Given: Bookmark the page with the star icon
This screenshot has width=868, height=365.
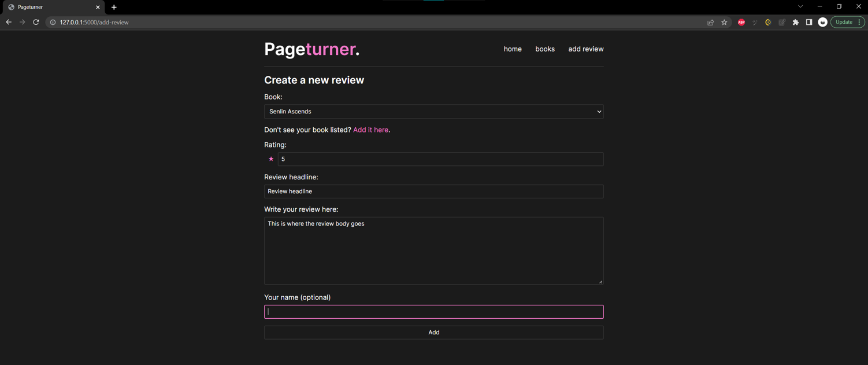Looking at the screenshot, I should (724, 22).
